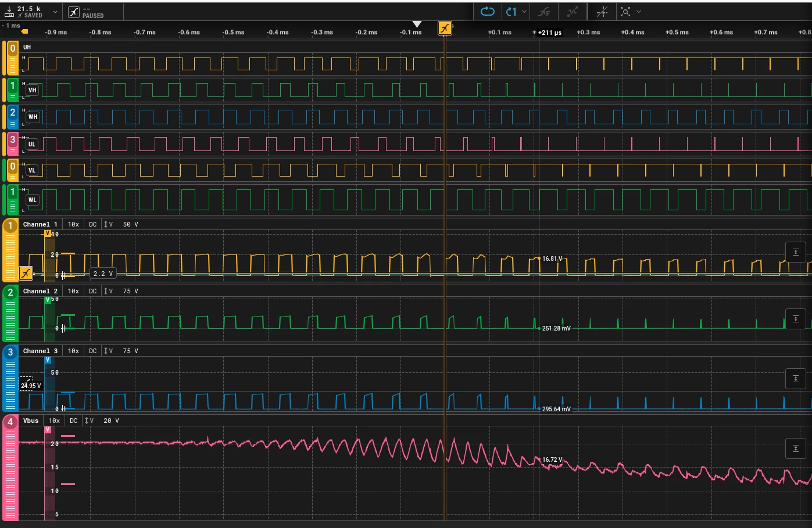This screenshot has width=812, height=528.
Task: Select the digital channel 0 UH badge
Action: (12, 58)
